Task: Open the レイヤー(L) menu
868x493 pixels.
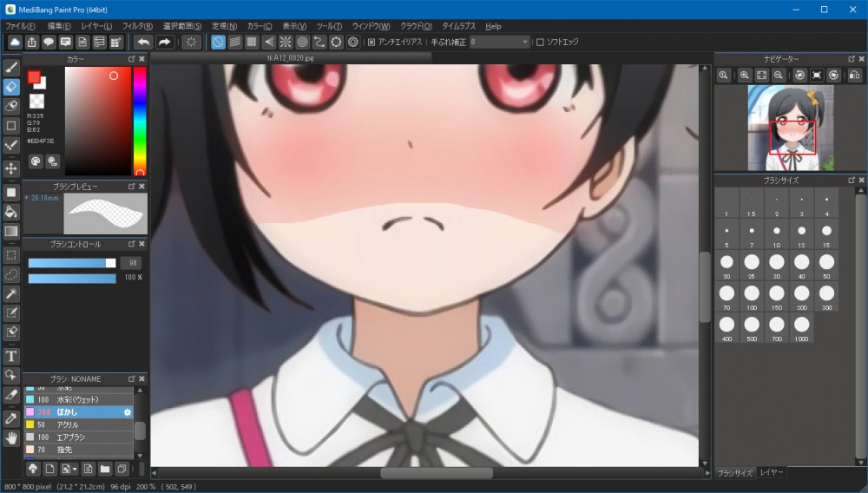Action: (x=96, y=26)
